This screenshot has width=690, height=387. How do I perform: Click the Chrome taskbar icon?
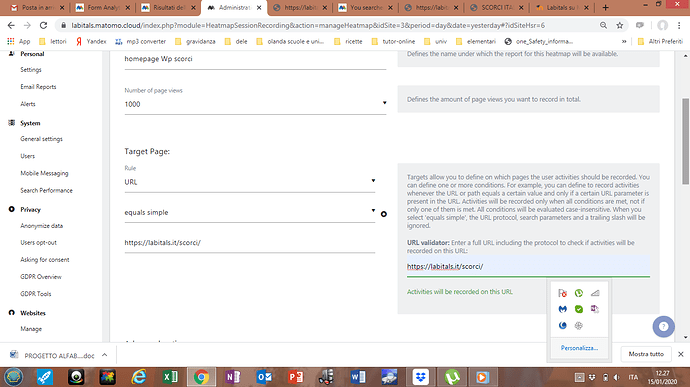click(202, 377)
